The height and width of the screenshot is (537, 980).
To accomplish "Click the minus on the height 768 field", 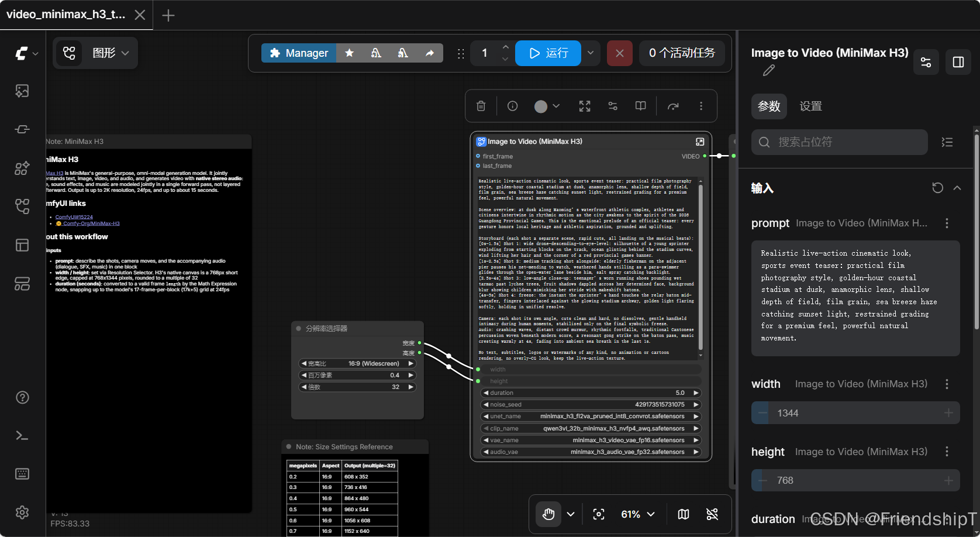I will coord(762,481).
